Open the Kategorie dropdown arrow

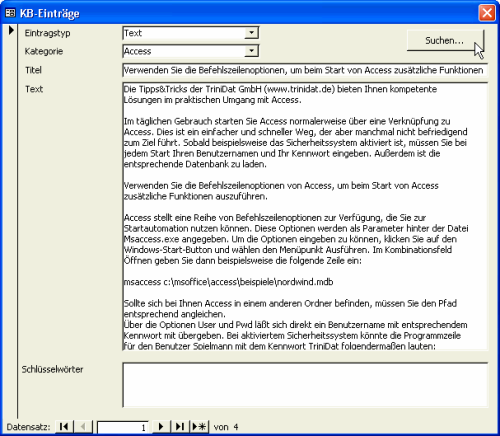[x=251, y=51]
